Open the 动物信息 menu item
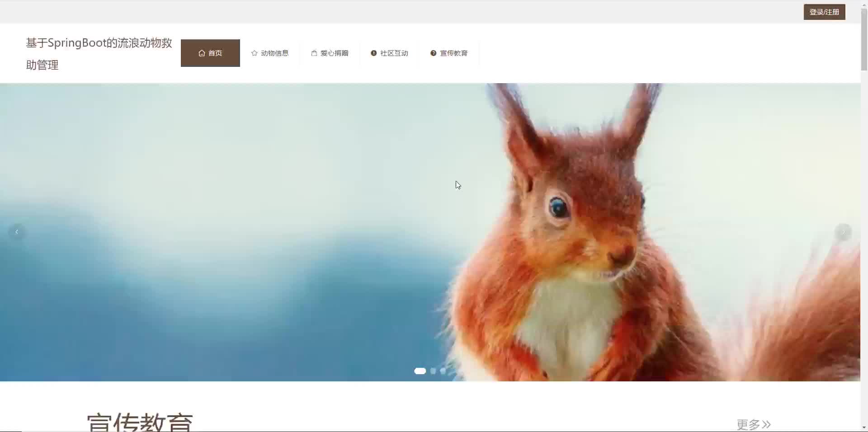868x432 pixels. point(270,53)
